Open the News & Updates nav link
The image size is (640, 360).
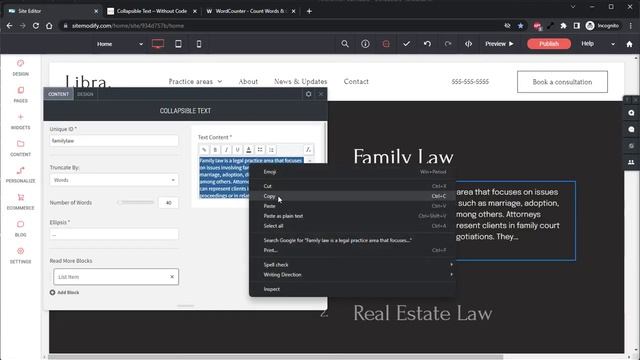coord(300,82)
